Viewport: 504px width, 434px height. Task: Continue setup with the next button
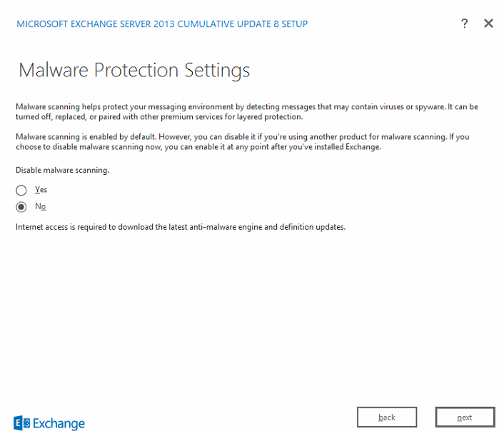[x=465, y=417]
